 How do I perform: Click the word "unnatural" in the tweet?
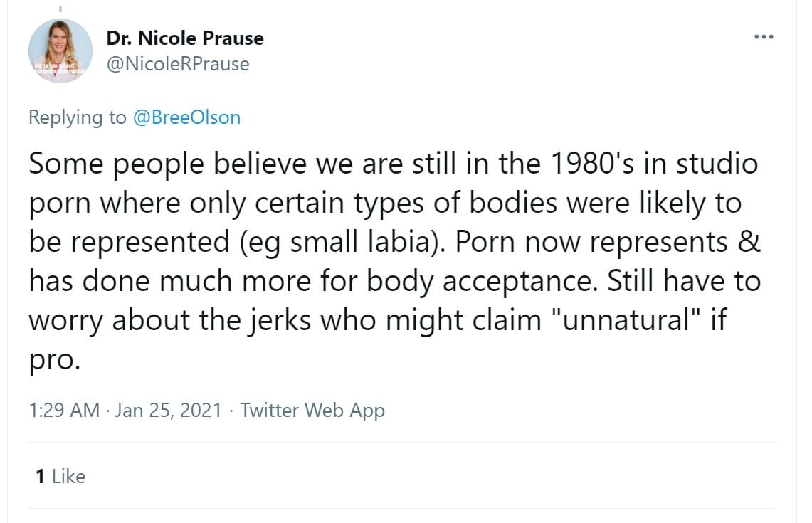[629, 320]
